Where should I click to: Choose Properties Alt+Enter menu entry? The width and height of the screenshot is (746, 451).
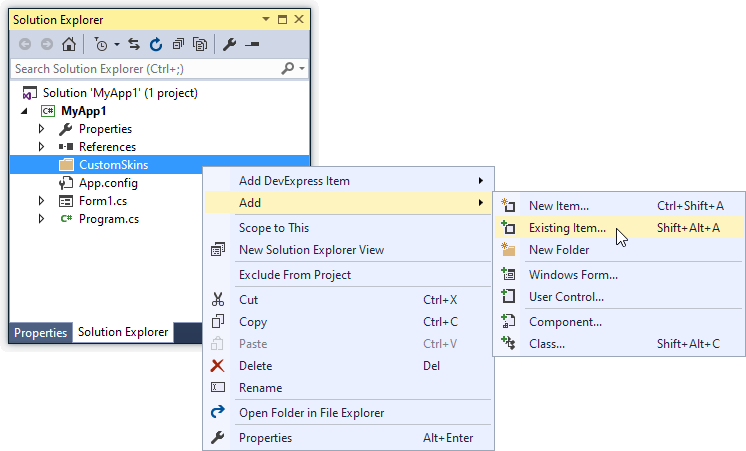[349, 438]
